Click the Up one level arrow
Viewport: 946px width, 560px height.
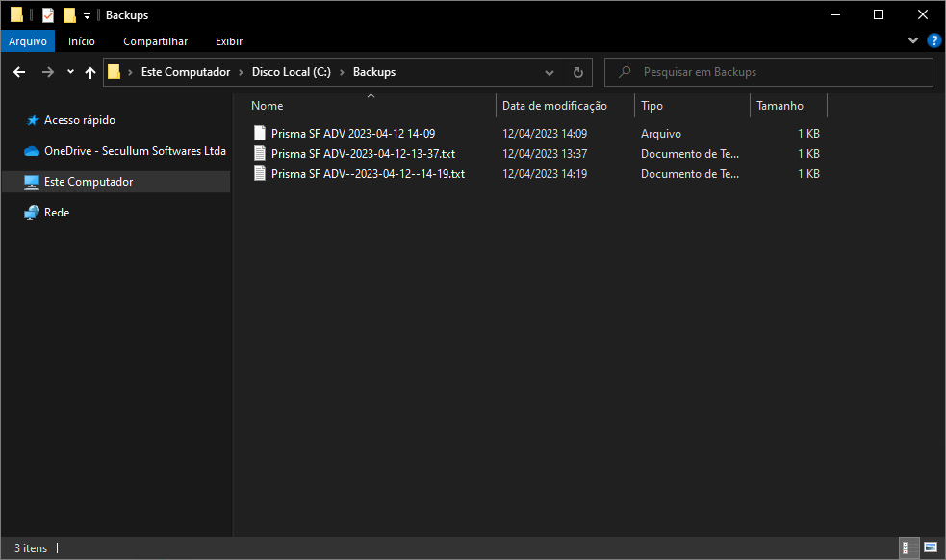click(90, 72)
